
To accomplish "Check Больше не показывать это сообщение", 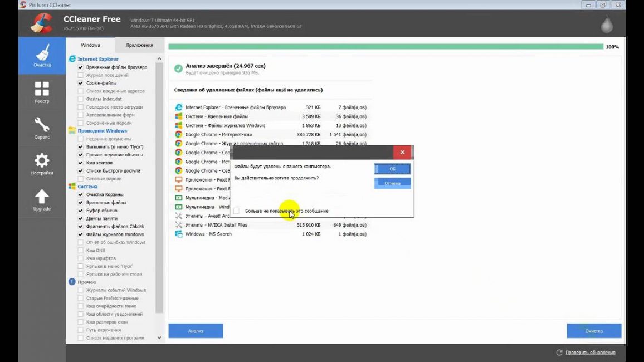I will [x=237, y=211].
